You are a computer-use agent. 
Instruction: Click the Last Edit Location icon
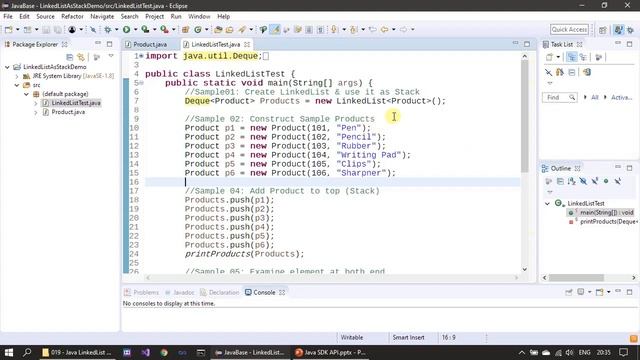coord(372,29)
